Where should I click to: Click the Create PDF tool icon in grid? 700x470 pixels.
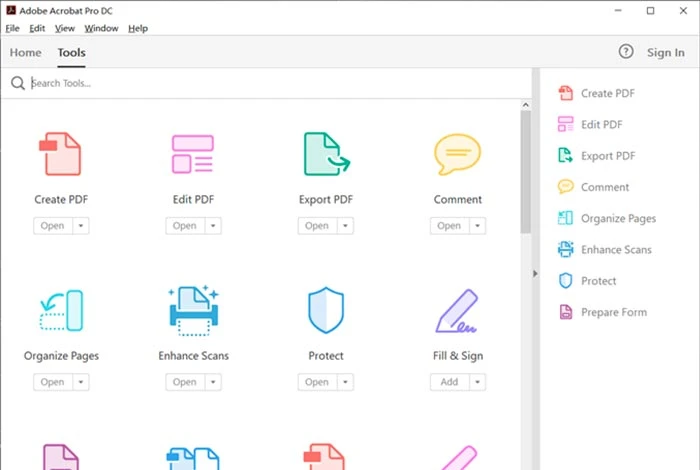(x=60, y=154)
